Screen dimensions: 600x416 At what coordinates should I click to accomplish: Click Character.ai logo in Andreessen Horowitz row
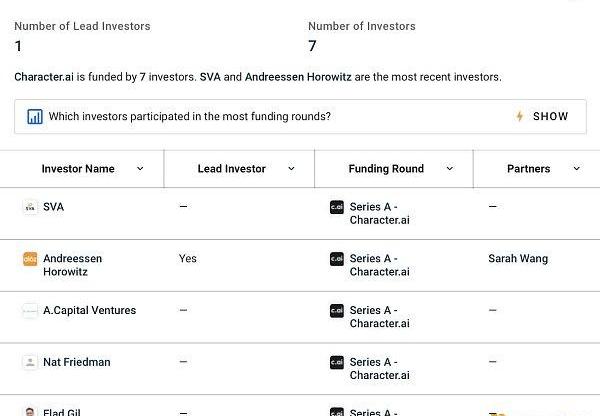pos(337,260)
